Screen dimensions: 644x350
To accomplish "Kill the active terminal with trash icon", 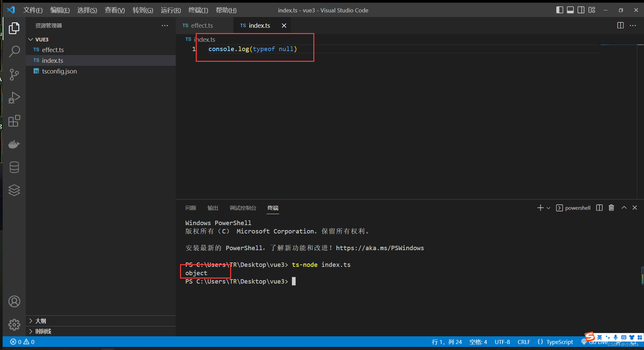I will click(x=611, y=208).
